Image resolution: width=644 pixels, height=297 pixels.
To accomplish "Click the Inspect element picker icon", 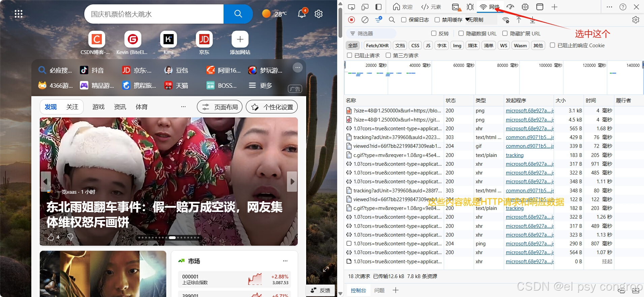I will tap(351, 7).
